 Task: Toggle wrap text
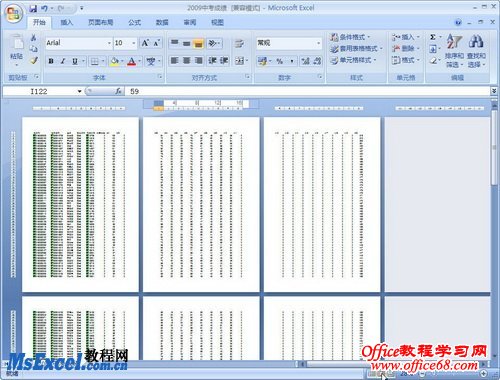[x=239, y=43]
